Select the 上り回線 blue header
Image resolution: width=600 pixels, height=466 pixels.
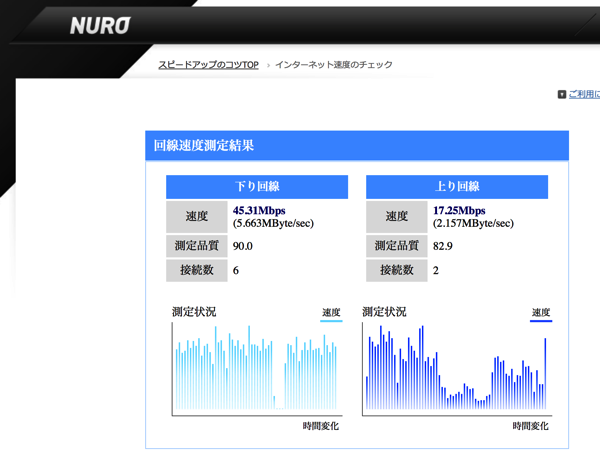point(457,187)
